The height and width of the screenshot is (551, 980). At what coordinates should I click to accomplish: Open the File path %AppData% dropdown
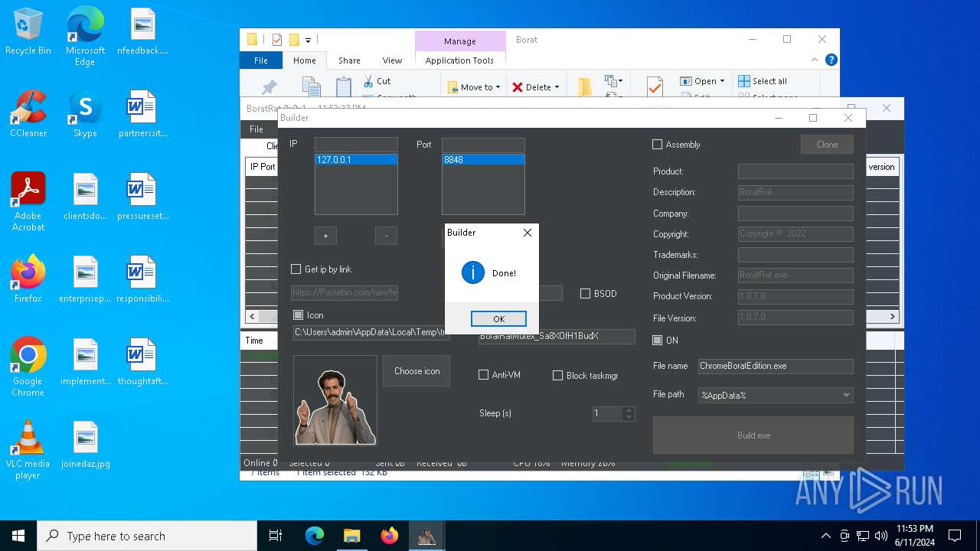tap(776, 395)
